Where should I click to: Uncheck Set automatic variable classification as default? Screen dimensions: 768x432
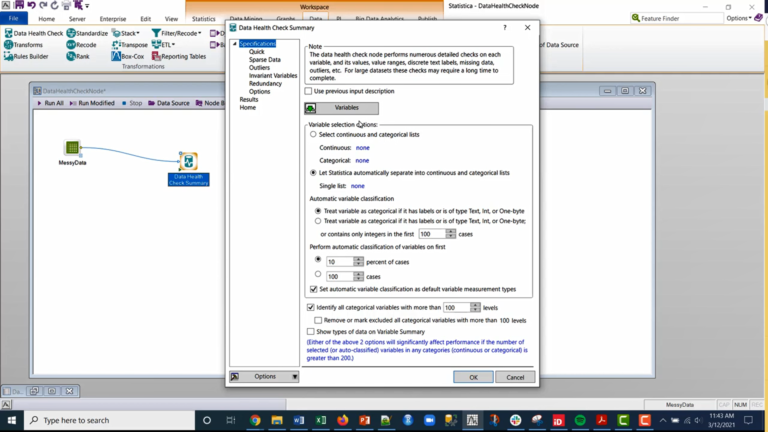point(313,289)
